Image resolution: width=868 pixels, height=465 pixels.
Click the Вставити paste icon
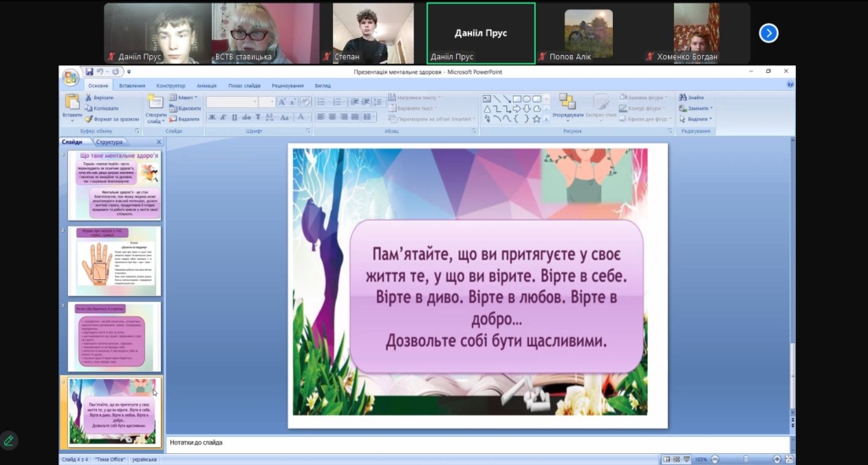click(72, 103)
